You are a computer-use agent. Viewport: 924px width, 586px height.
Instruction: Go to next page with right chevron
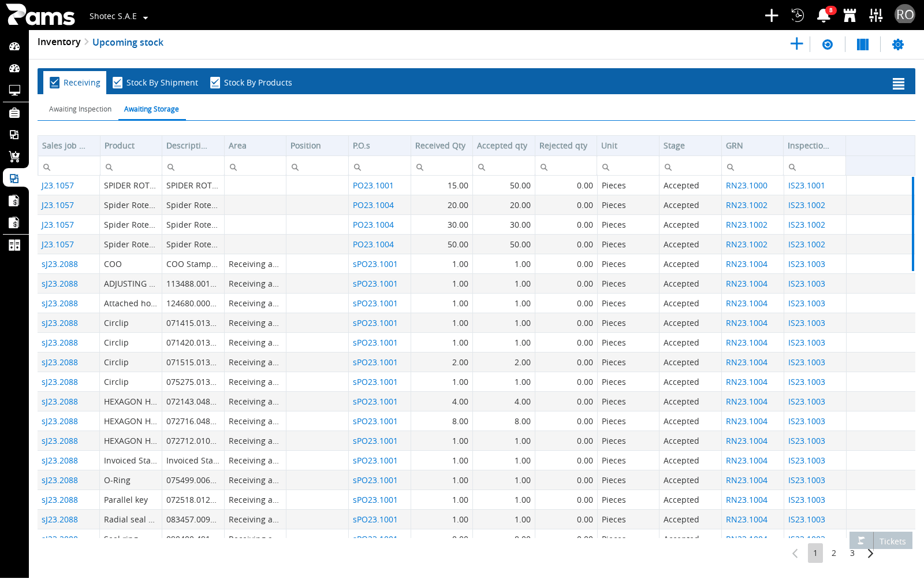point(870,554)
